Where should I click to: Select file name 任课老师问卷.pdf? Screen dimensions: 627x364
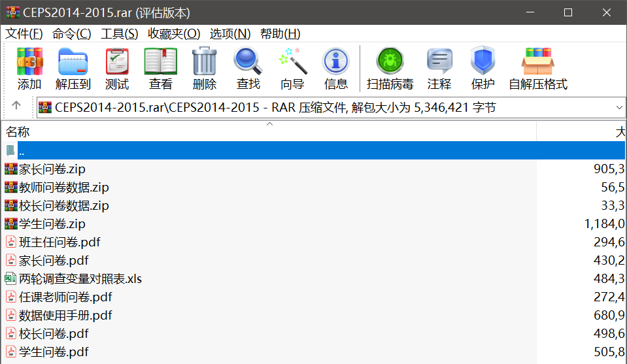pyautogui.click(x=65, y=297)
